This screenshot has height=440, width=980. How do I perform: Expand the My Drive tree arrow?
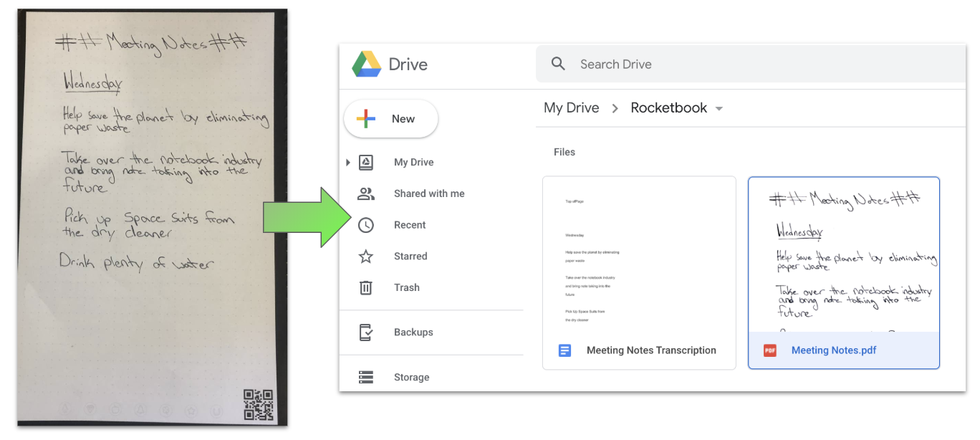click(x=348, y=163)
